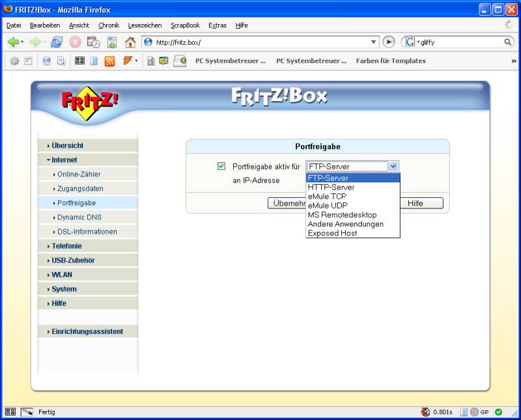The width and height of the screenshot is (521, 420).
Task: Go back with the green back arrow
Action: pyautogui.click(x=13, y=42)
